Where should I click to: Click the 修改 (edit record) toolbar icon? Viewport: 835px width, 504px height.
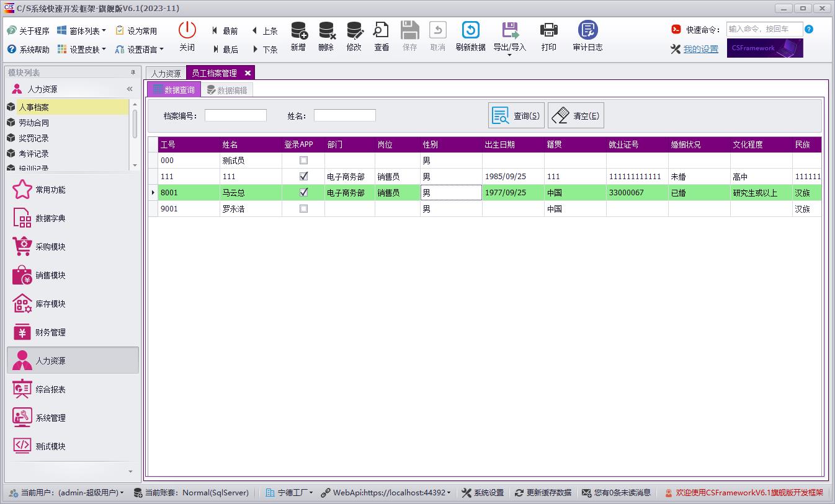click(354, 31)
